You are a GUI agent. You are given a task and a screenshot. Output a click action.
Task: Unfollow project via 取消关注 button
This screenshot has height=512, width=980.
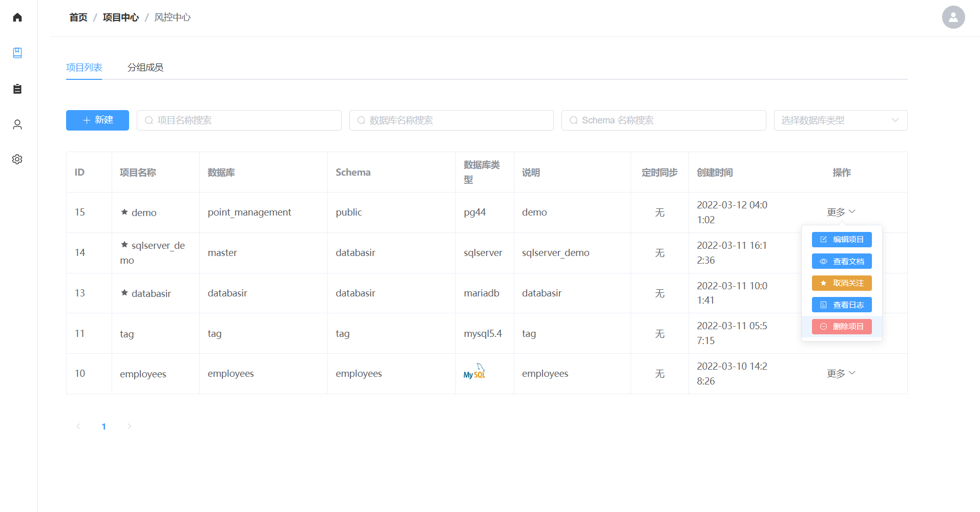842,283
